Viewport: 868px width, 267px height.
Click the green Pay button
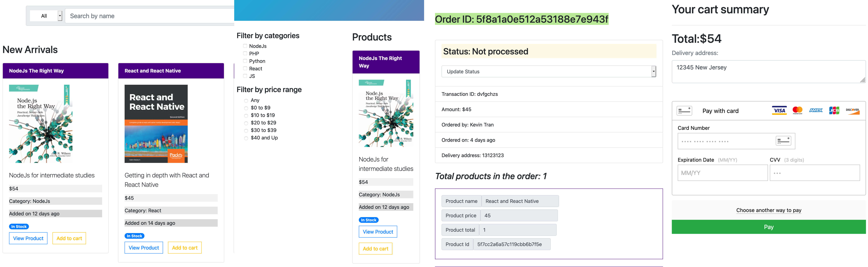[768, 227]
